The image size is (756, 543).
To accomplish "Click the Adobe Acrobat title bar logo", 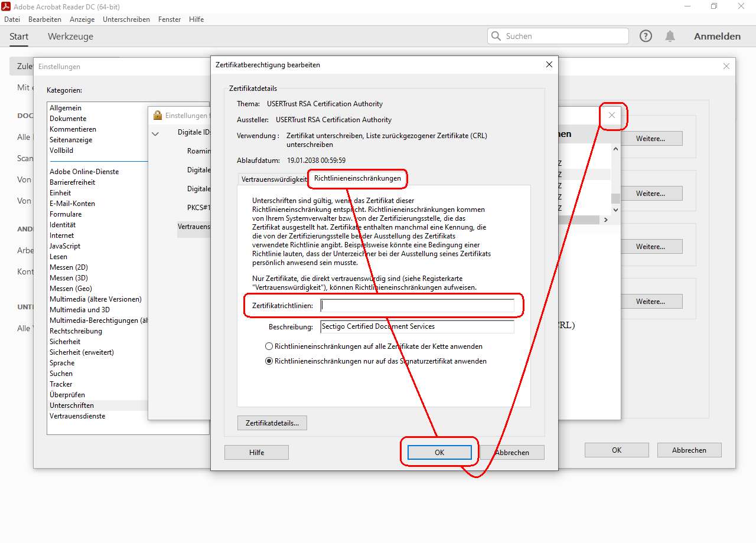I will click(6, 6).
